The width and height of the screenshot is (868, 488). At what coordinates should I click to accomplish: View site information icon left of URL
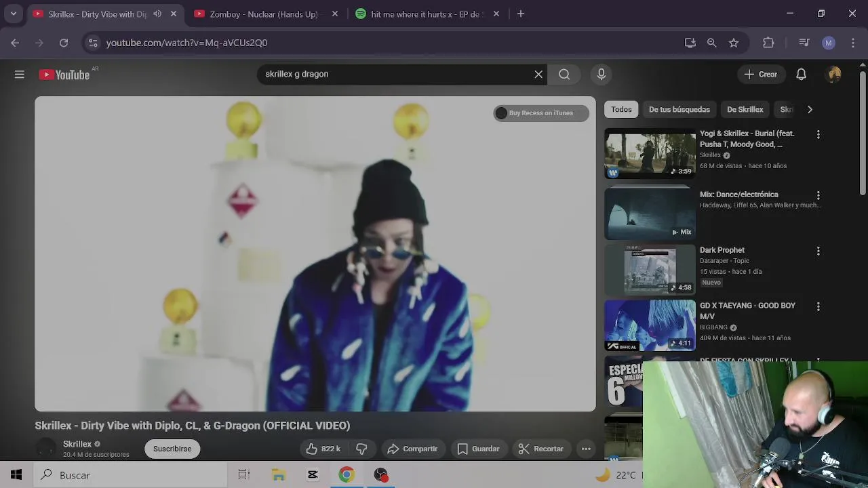tap(93, 43)
